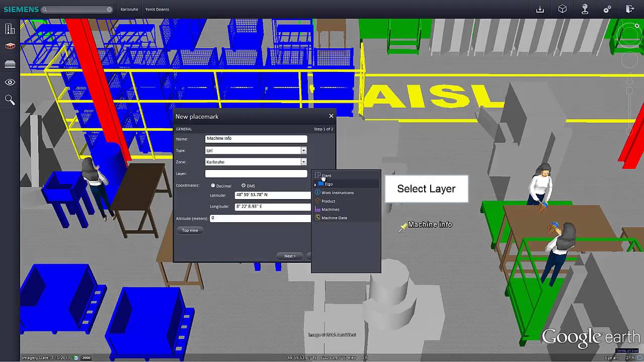Open the Type dropdown arrow

tap(303, 150)
